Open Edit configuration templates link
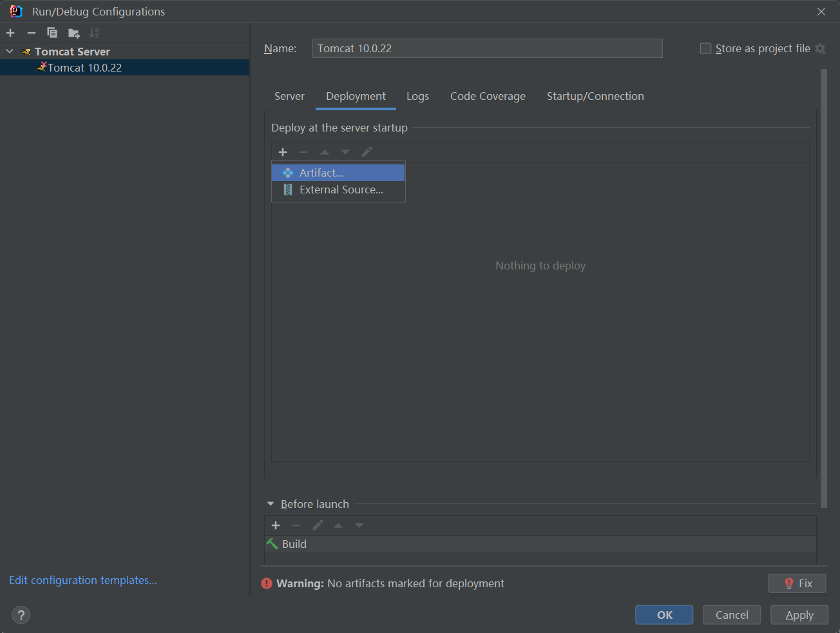Image resolution: width=840 pixels, height=633 pixels. click(83, 580)
